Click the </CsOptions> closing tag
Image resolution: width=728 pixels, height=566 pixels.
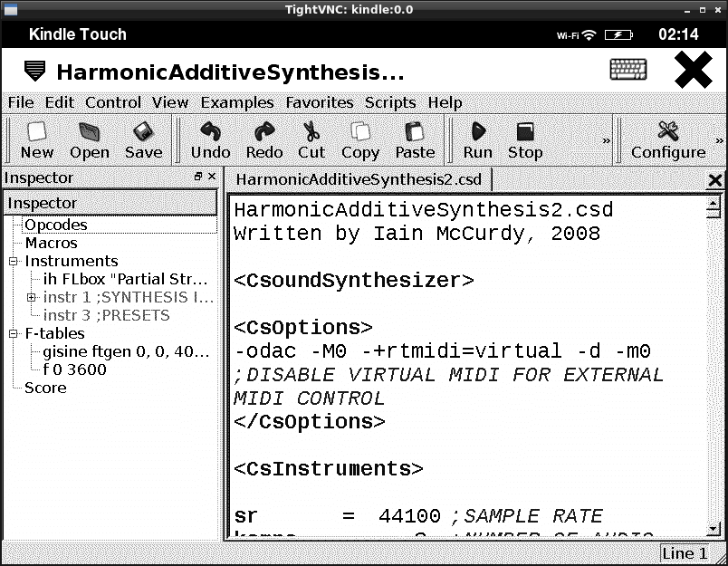tap(309, 422)
